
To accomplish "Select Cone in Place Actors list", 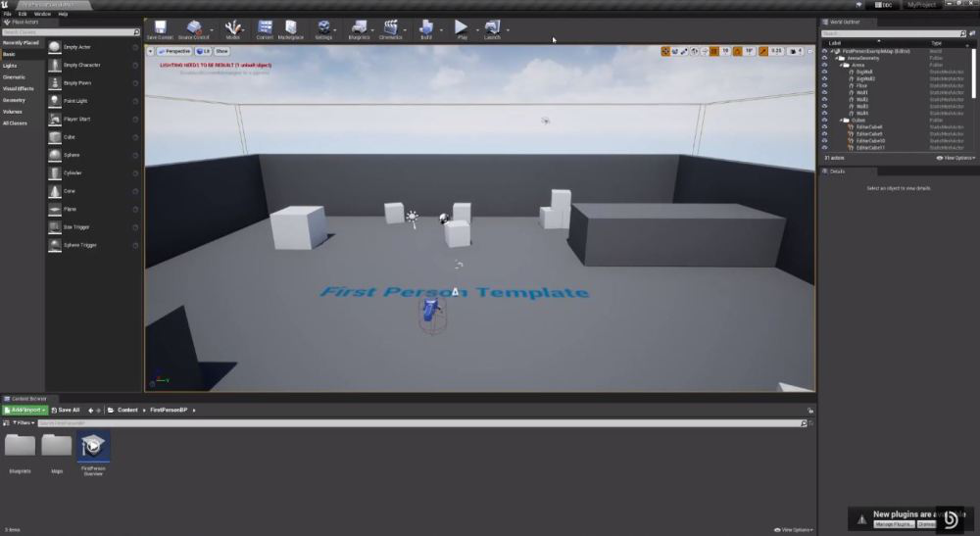I will (x=93, y=191).
